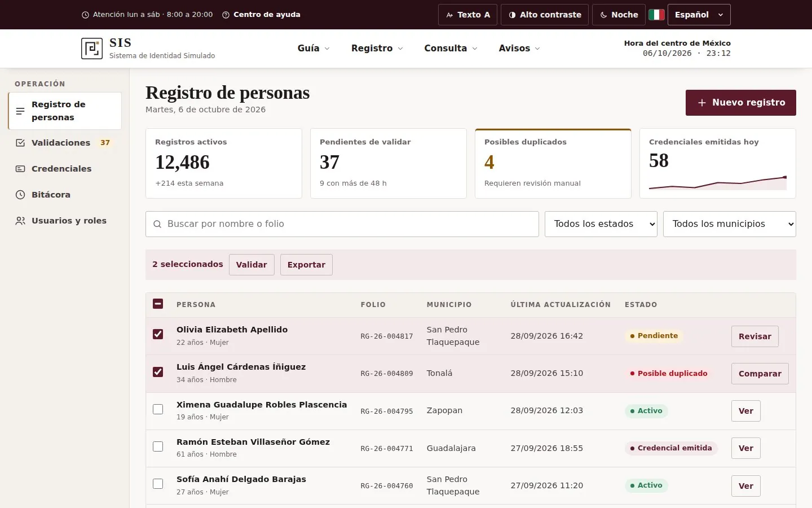Viewport: 812px width, 508px height.
Task: Open the Centro de ayuda link
Action: [261, 15]
